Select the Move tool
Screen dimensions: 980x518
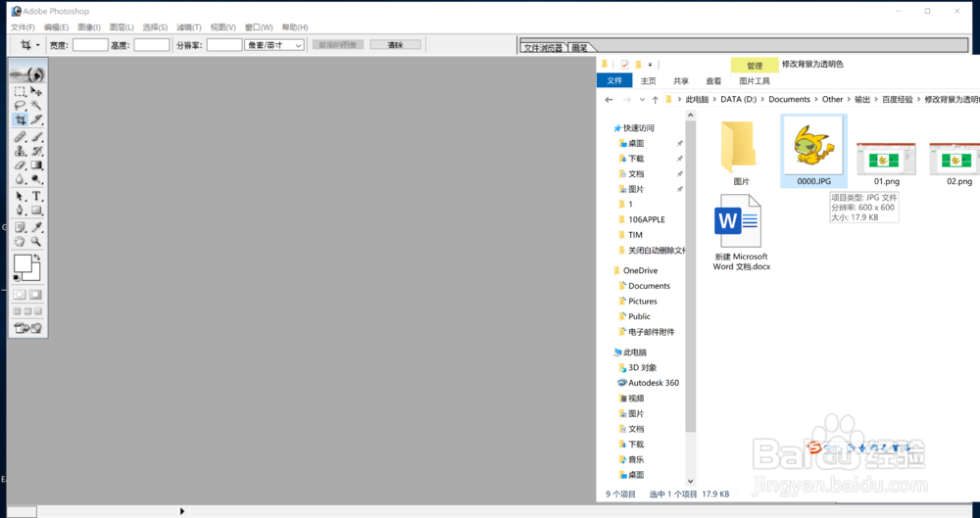(36, 91)
